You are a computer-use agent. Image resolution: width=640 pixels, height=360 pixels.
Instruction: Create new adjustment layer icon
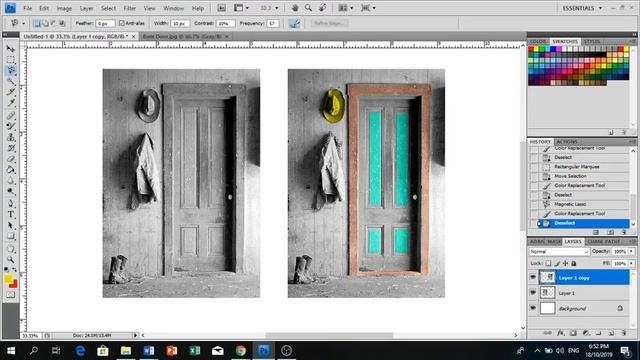click(586, 333)
